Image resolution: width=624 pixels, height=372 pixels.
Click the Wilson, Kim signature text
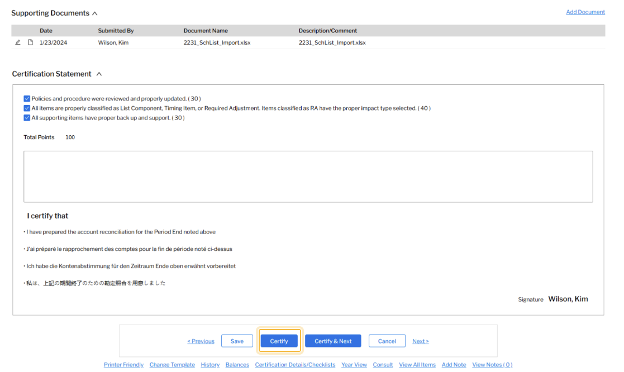(x=568, y=299)
